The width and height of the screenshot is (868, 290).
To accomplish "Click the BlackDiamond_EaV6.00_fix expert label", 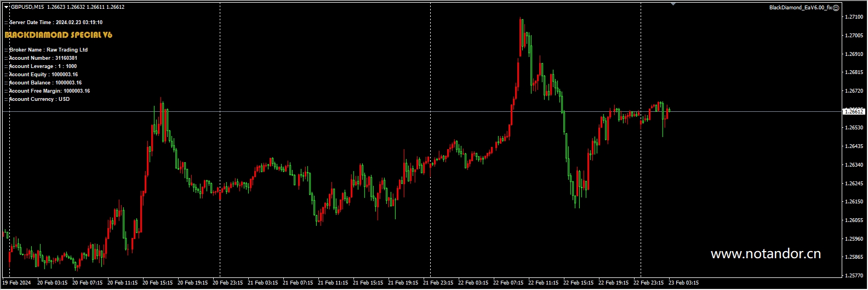I will click(801, 8).
